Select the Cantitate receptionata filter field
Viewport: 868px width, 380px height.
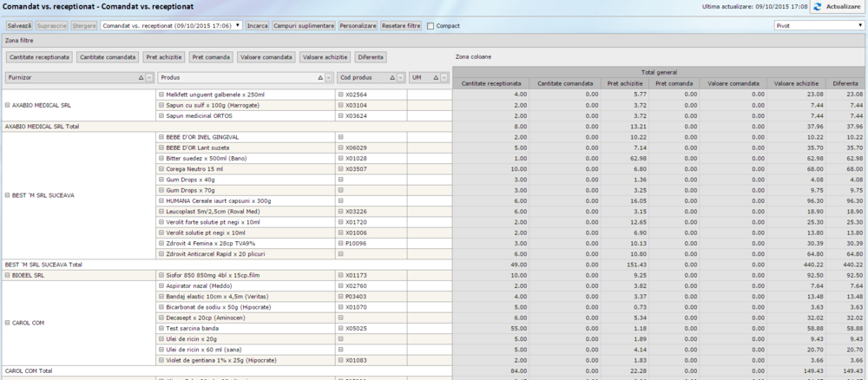coord(40,57)
